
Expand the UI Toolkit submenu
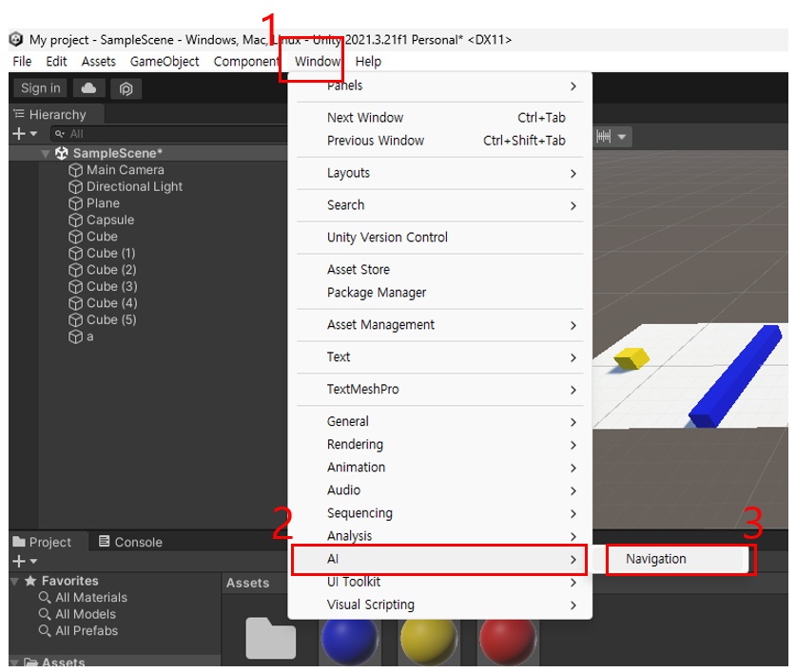[439, 582]
